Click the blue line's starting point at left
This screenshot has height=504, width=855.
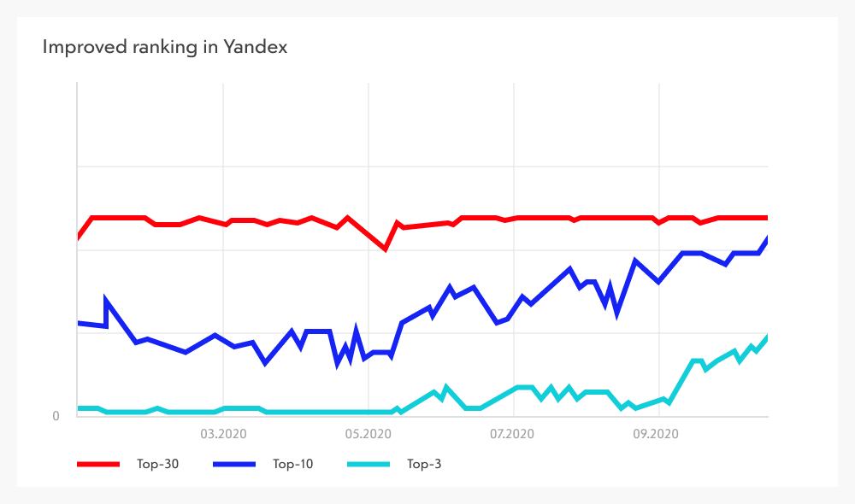click(78, 323)
